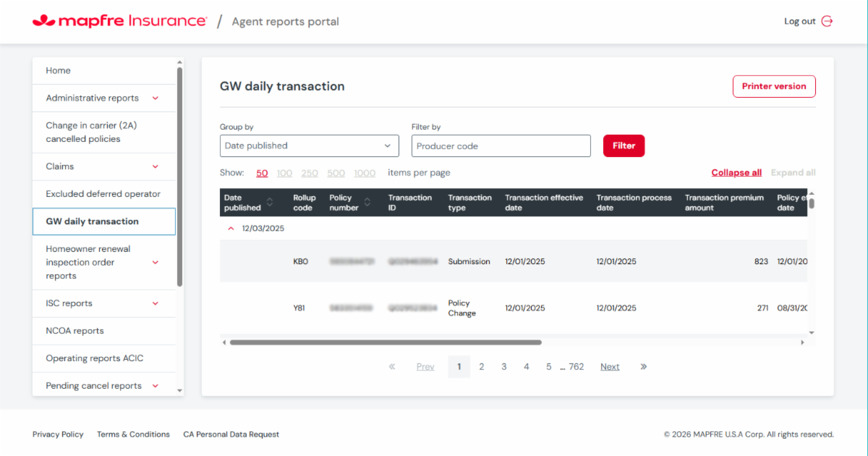Image resolution: width=868 pixels, height=456 pixels.
Task: Open Operating reports ACIC
Action: (x=104, y=358)
